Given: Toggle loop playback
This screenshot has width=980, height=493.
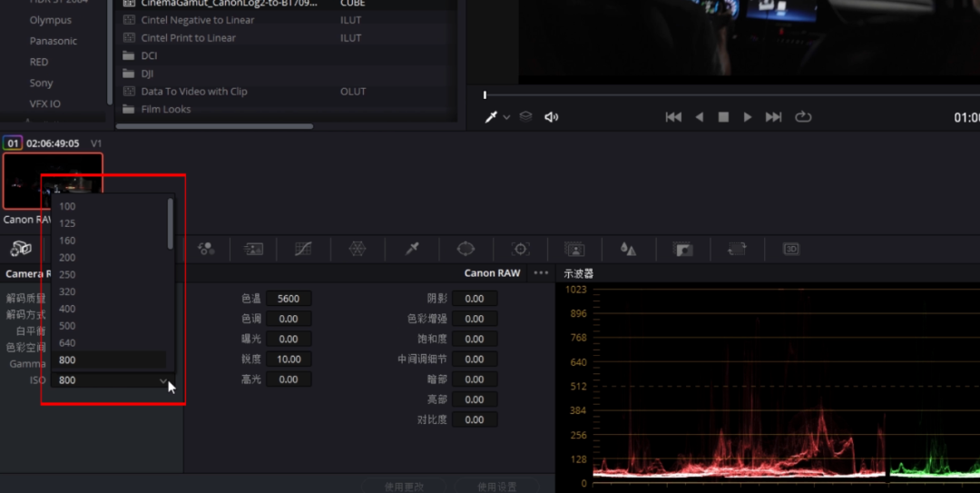Looking at the screenshot, I should pyautogui.click(x=803, y=117).
